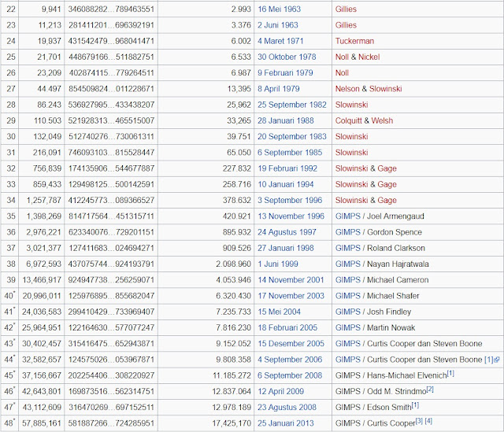Click the Nickel link in row 25

pos(369,57)
